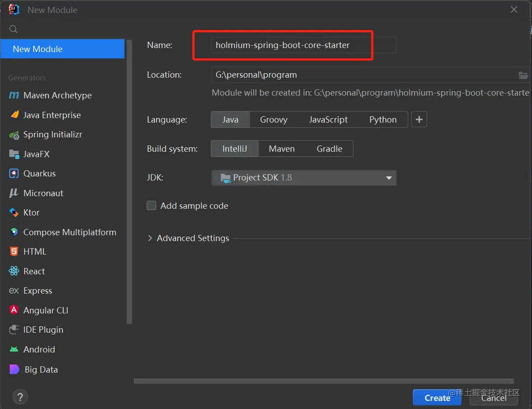Set build system to Maven
Screen dimensions: 532x409
[282, 149]
